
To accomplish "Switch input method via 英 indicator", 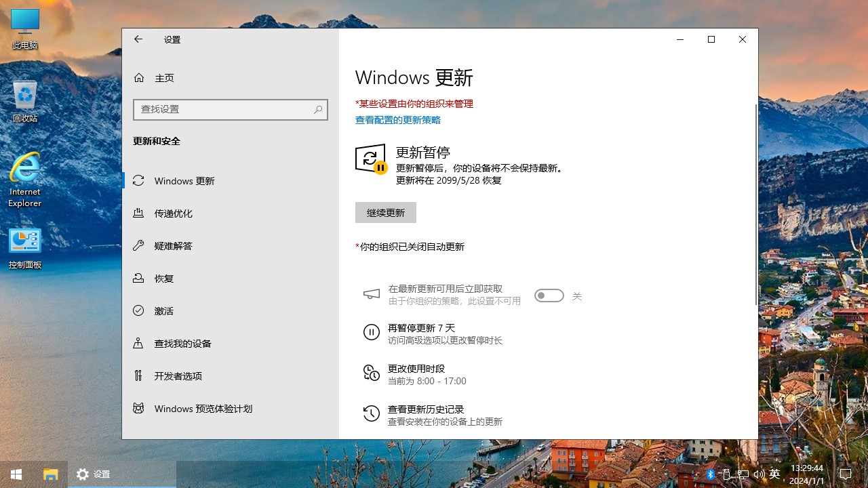I will coord(775,474).
